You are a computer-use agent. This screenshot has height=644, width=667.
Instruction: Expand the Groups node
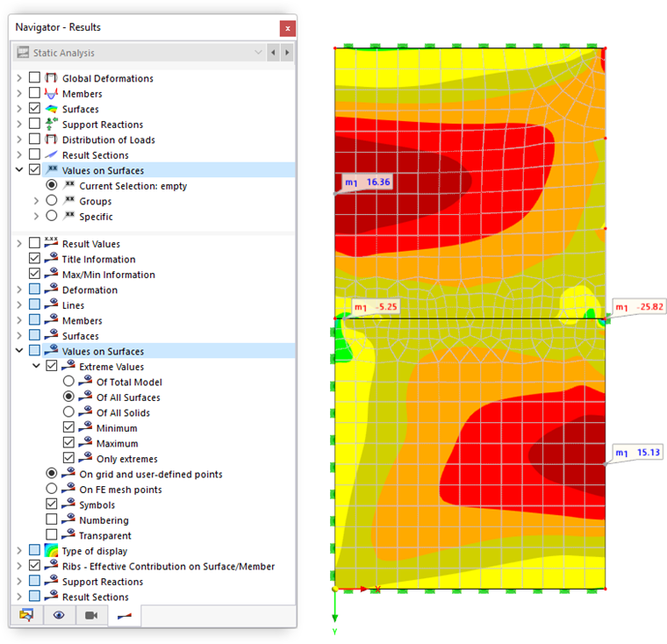(36, 201)
